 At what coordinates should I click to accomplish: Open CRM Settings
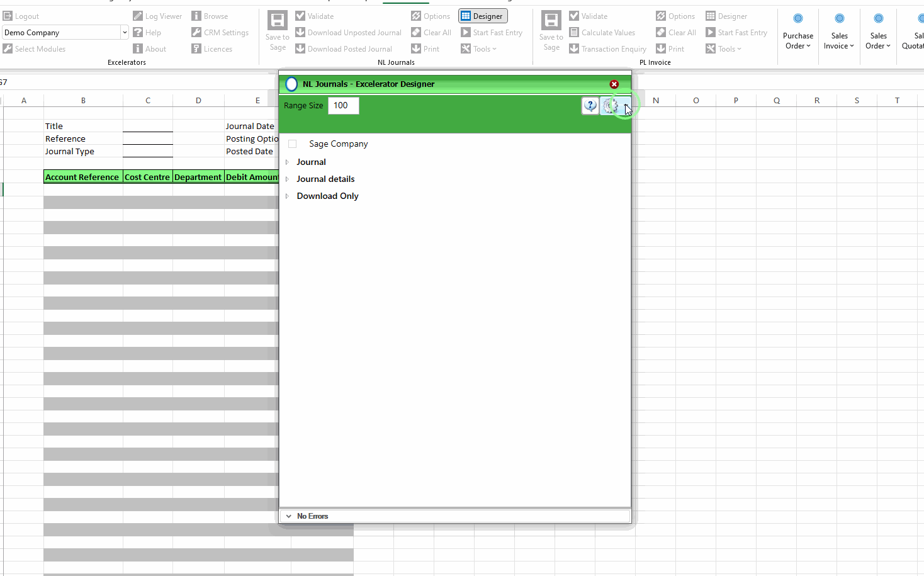pyautogui.click(x=220, y=33)
